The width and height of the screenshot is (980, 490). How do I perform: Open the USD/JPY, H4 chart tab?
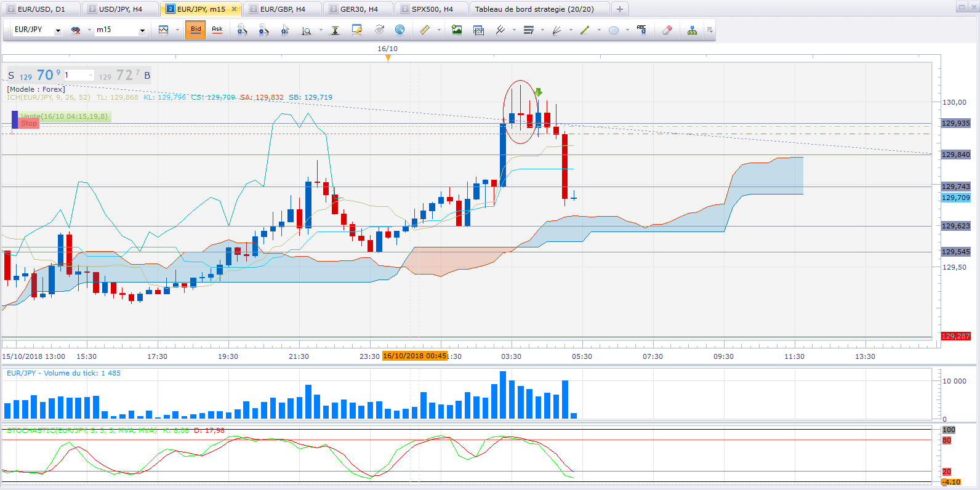tap(121, 9)
